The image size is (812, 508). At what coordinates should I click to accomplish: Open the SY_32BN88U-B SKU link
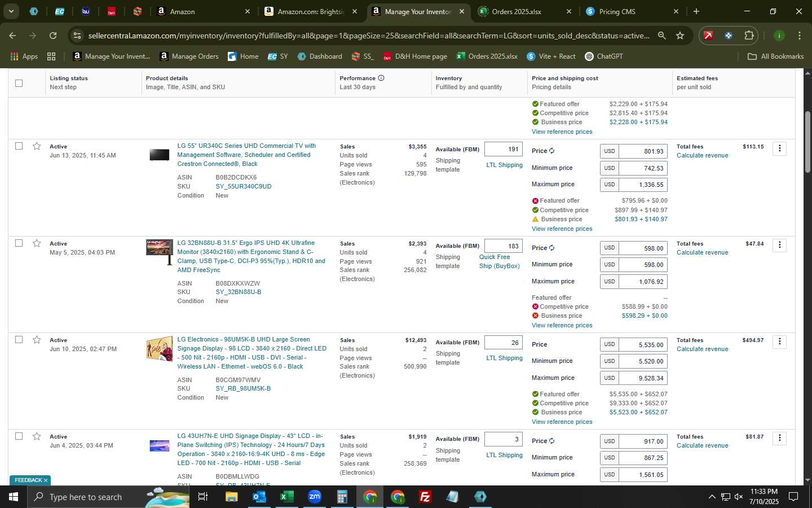point(239,292)
